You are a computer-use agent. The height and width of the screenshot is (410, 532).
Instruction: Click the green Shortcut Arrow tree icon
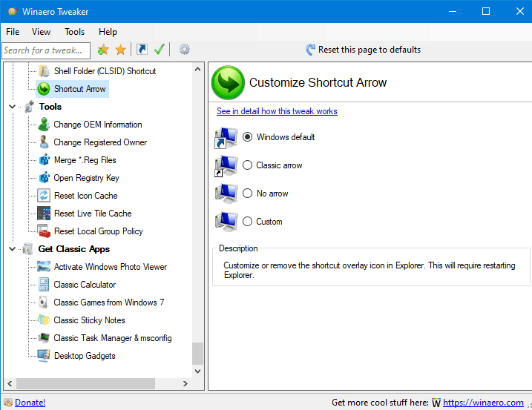click(x=44, y=89)
